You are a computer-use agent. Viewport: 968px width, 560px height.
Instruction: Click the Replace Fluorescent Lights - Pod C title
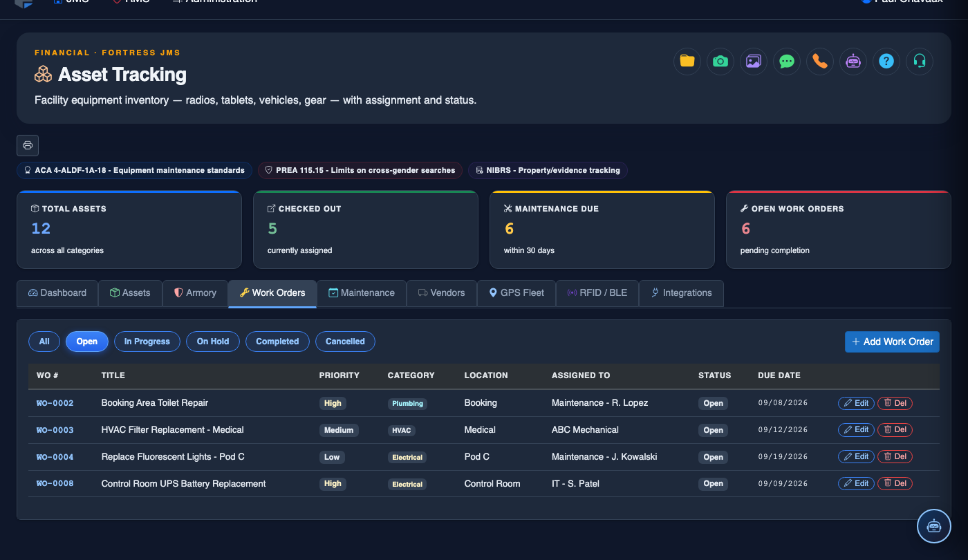tap(173, 457)
